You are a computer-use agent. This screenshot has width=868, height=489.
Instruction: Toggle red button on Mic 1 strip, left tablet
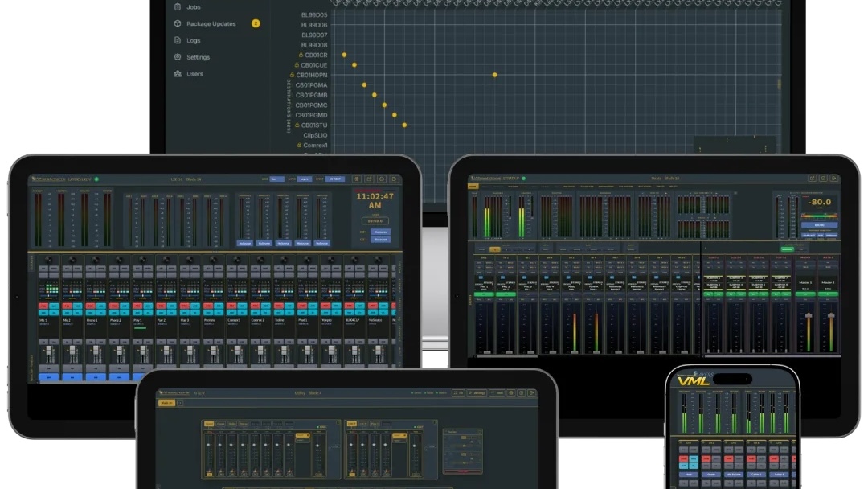click(43, 306)
